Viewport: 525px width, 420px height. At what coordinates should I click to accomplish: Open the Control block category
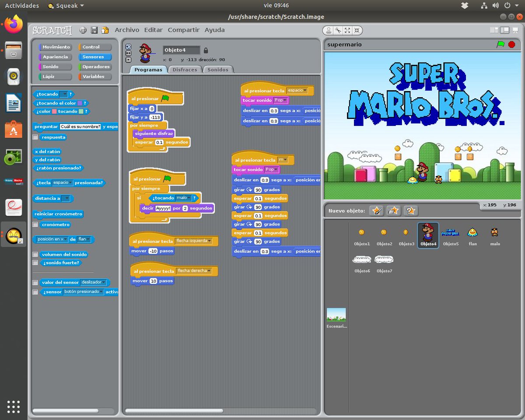tap(94, 47)
